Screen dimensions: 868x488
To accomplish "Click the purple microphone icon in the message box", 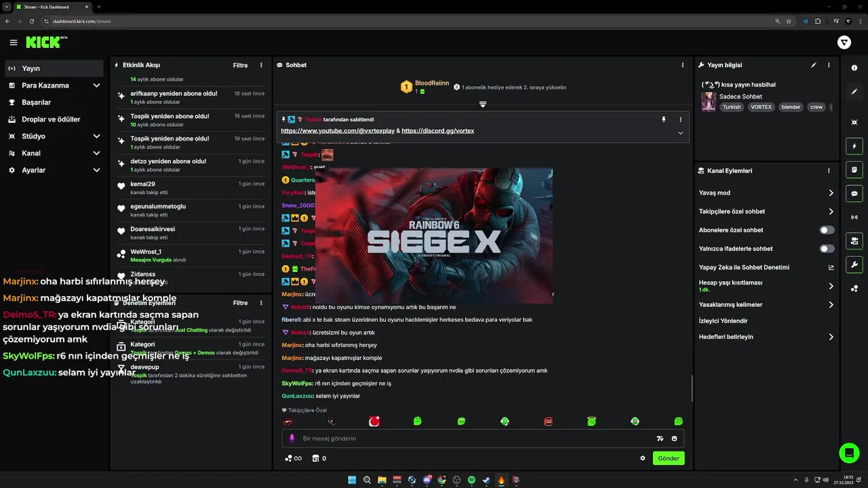I will (292, 439).
